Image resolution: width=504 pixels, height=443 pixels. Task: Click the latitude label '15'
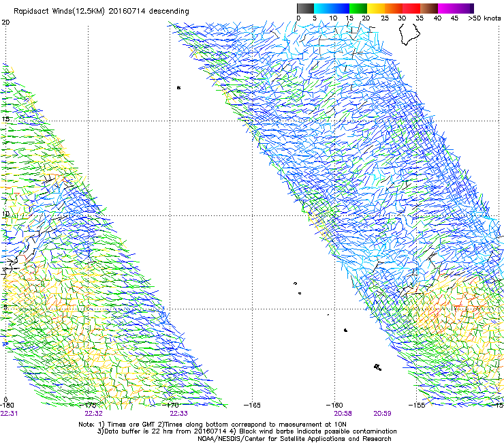pyautogui.click(x=5, y=119)
